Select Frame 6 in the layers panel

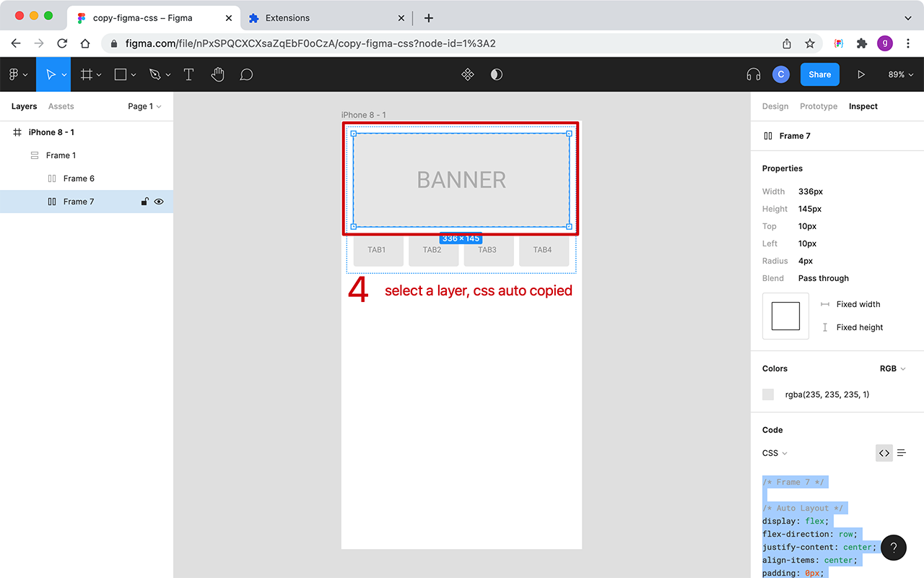point(79,178)
